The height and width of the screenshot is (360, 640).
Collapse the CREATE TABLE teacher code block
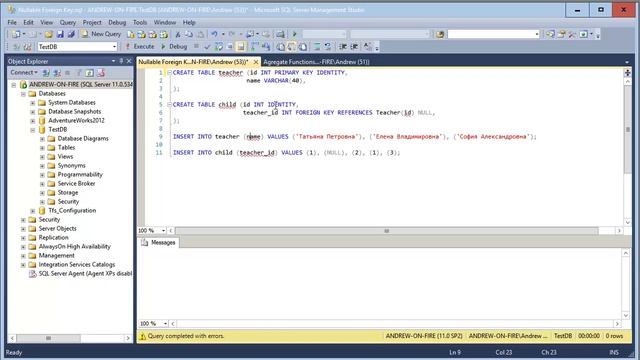[x=169, y=73]
